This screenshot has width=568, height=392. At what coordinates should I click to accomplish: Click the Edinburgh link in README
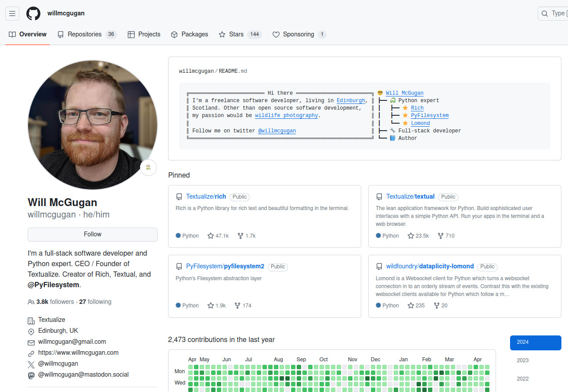(351, 100)
